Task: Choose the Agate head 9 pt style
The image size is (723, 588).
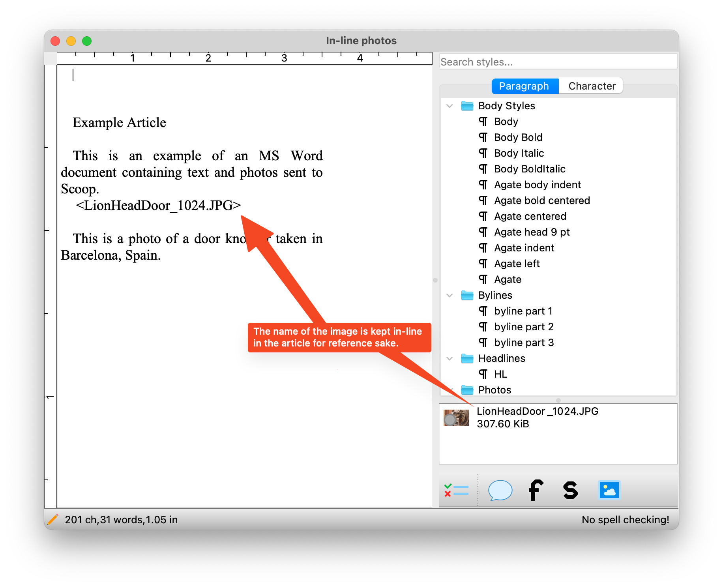Action: [x=532, y=232]
